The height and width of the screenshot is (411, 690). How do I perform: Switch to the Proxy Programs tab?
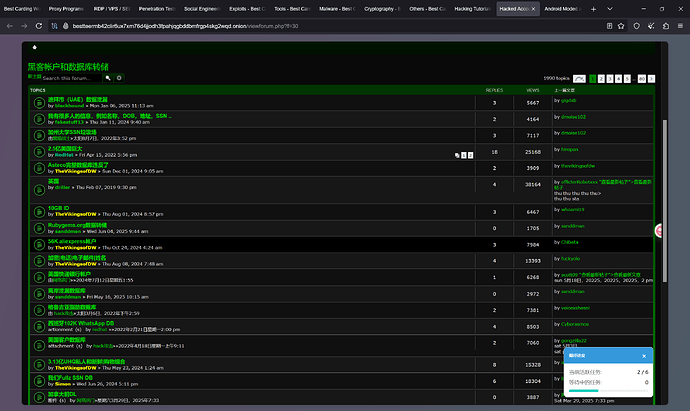click(x=66, y=9)
